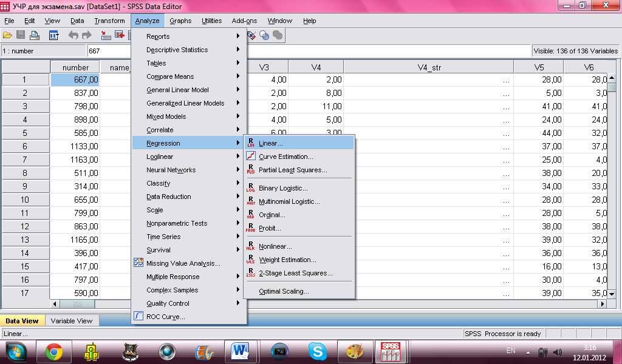The height and width of the screenshot is (364, 622).
Task: Expand the Loglinear submenu
Action: point(189,157)
